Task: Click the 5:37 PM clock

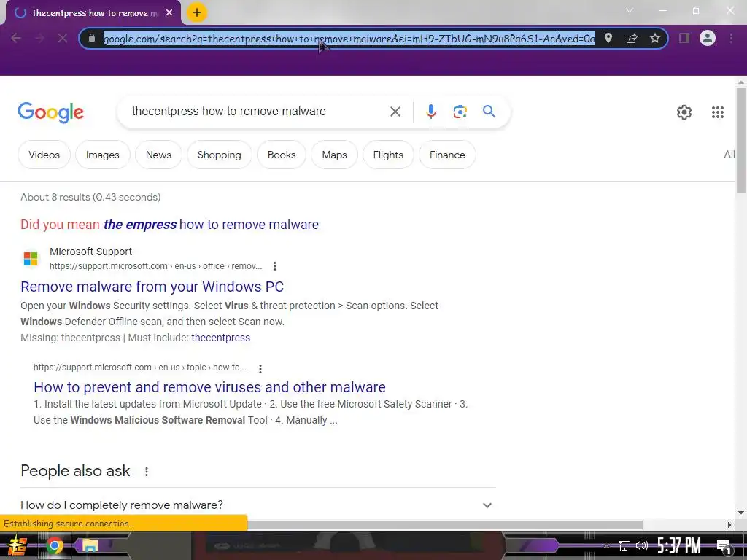Action: point(679,545)
